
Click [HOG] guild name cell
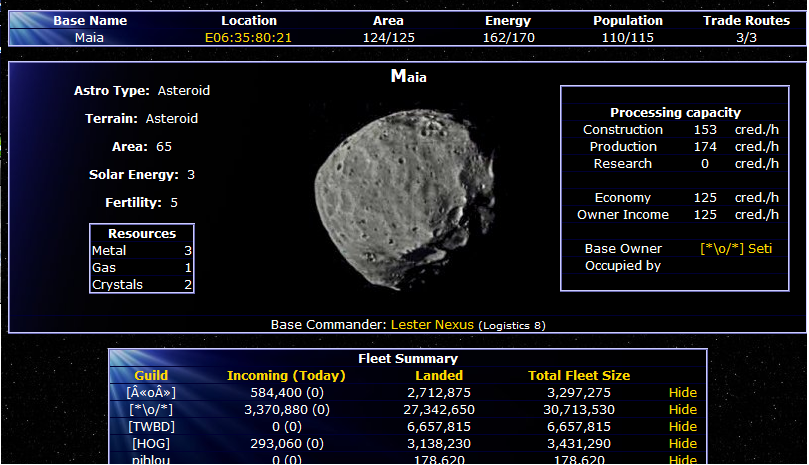(151, 443)
